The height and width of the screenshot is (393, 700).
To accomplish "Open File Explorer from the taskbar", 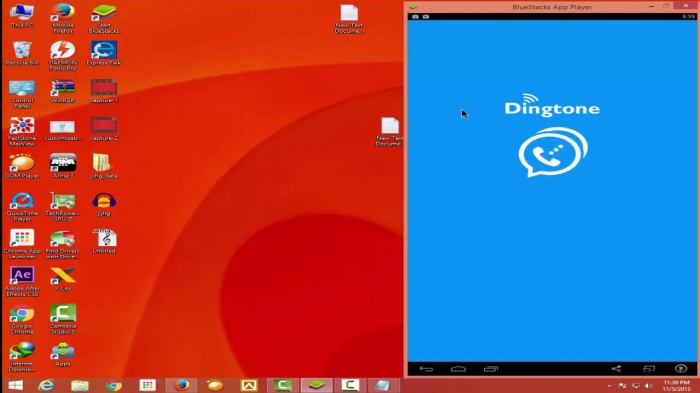I will pos(80,385).
